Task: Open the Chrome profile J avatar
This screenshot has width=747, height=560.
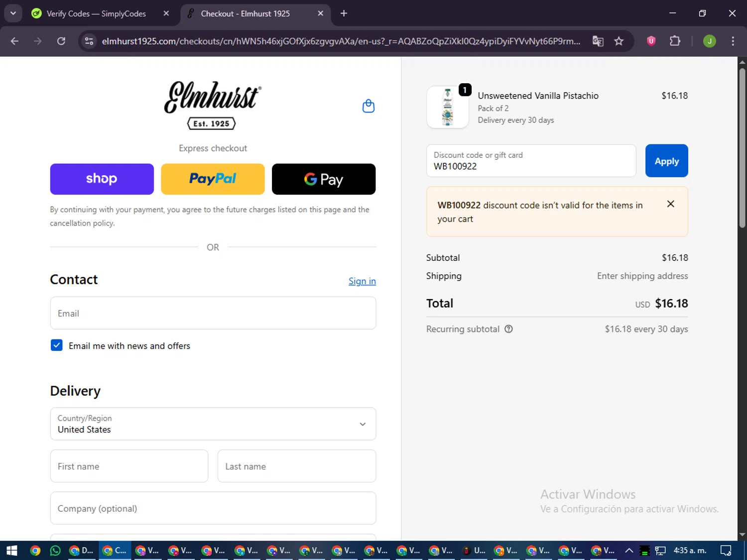Action: [x=710, y=41]
